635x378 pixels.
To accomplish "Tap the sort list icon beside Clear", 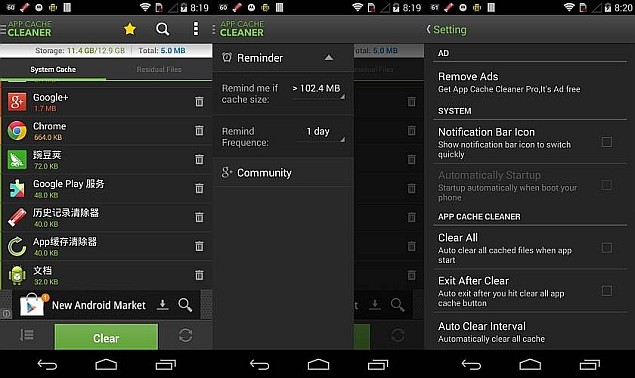I will [27, 335].
